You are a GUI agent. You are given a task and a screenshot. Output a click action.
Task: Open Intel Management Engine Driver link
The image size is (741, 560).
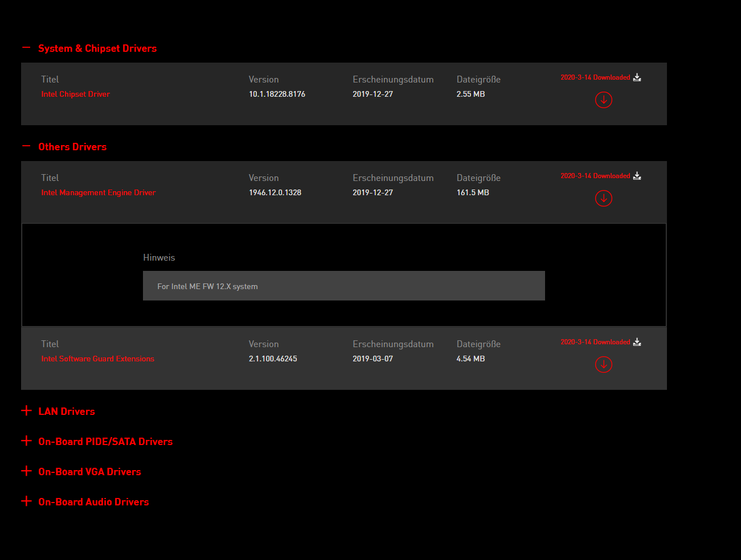[98, 192]
